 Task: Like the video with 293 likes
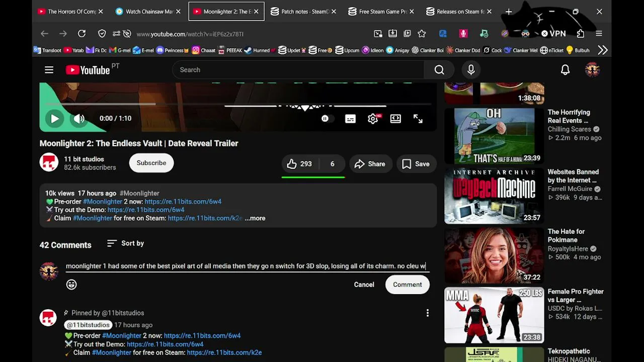(x=299, y=164)
